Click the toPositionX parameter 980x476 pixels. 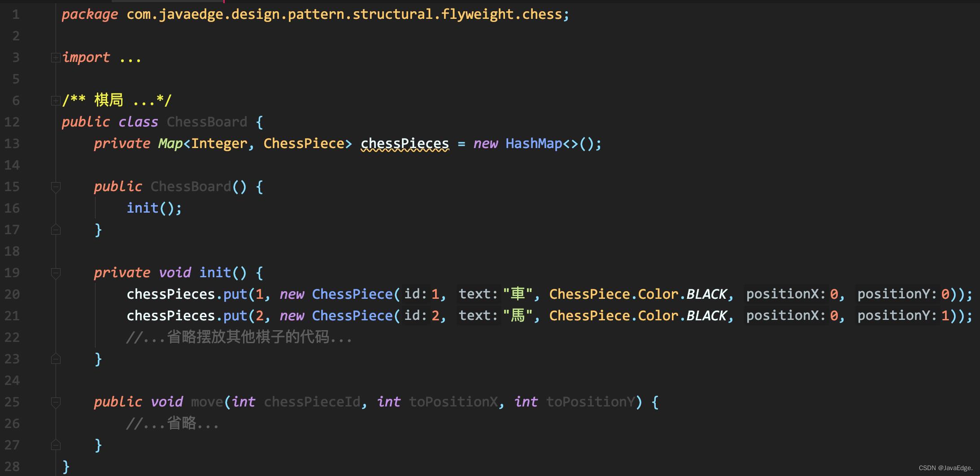pyautogui.click(x=453, y=402)
